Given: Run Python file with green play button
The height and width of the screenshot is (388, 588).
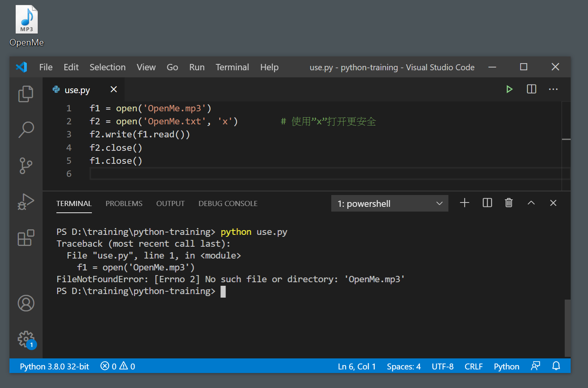Looking at the screenshot, I should pyautogui.click(x=510, y=89).
